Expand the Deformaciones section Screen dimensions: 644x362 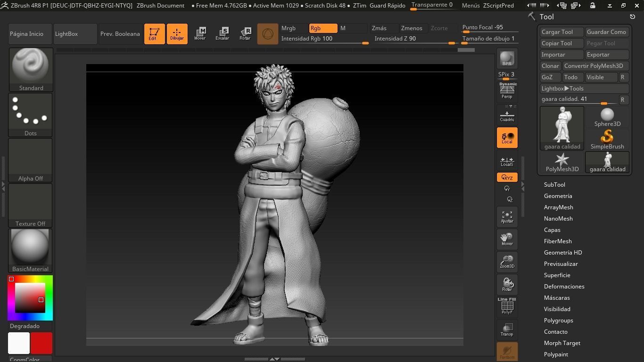[x=564, y=287]
